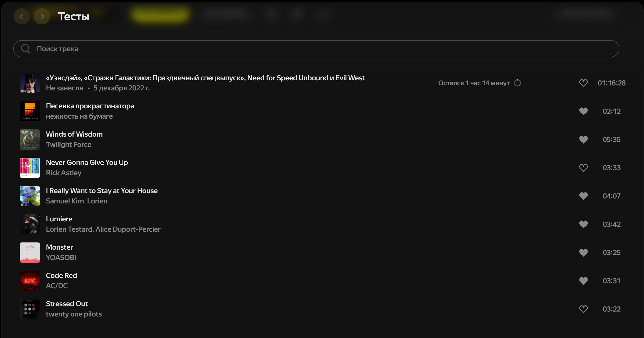The height and width of the screenshot is (338, 644).
Task: Open artist twenty one pilots
Action: [x=74, y=314]
